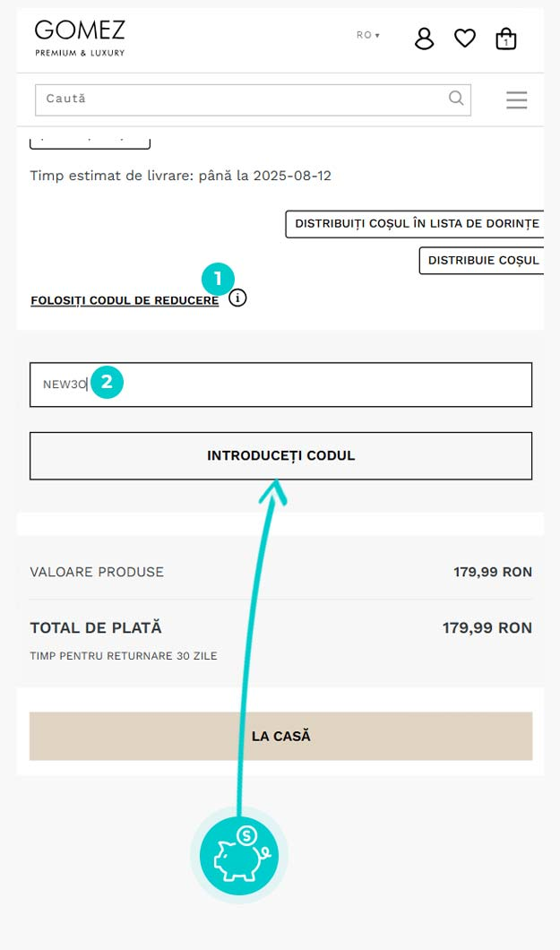Click the discount code info icon

tap(237, 298)
